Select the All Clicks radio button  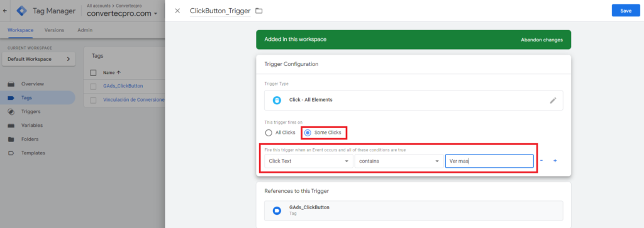[269, 133]
